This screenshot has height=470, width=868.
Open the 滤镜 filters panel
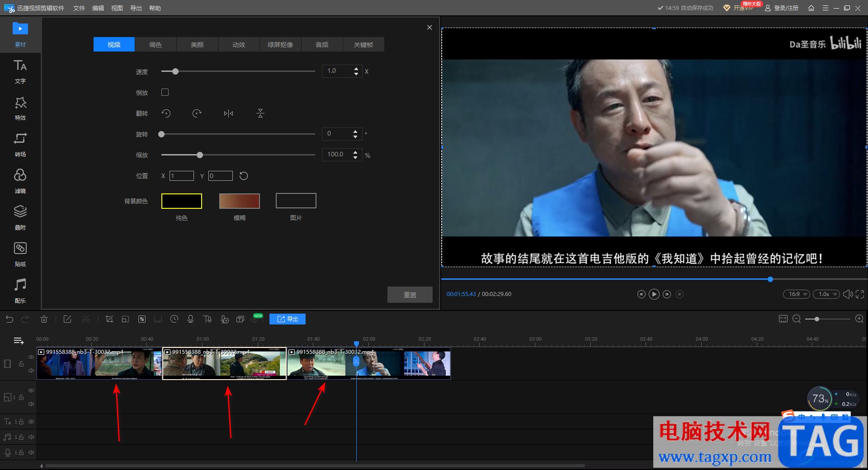tap(20, 181)
